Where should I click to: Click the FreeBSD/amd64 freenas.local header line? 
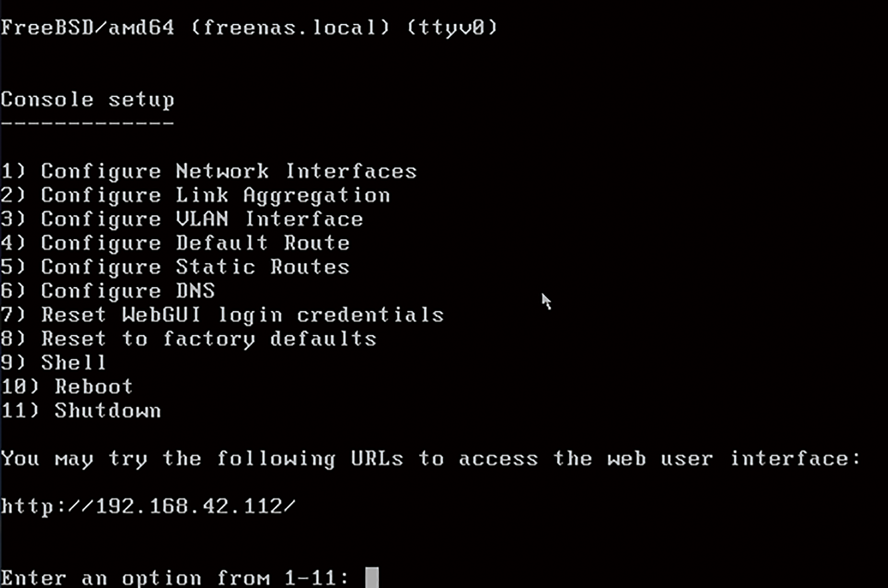[249, 28]
